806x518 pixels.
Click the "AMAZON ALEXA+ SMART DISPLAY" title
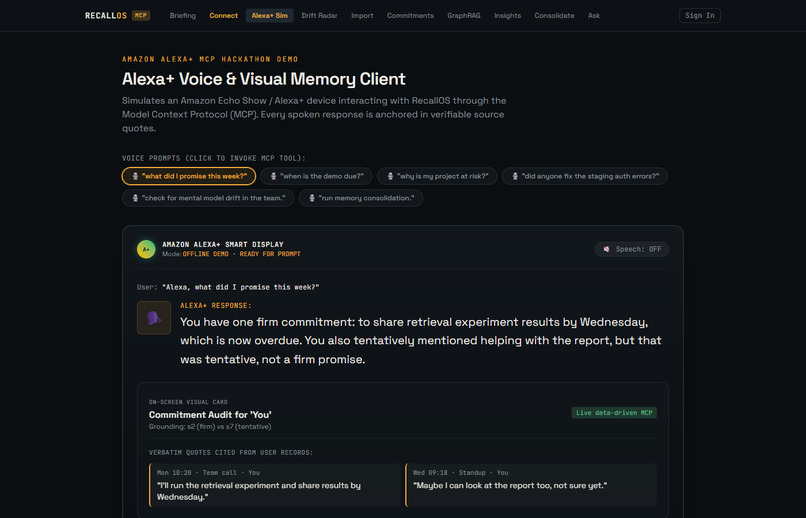coord(223,245)
